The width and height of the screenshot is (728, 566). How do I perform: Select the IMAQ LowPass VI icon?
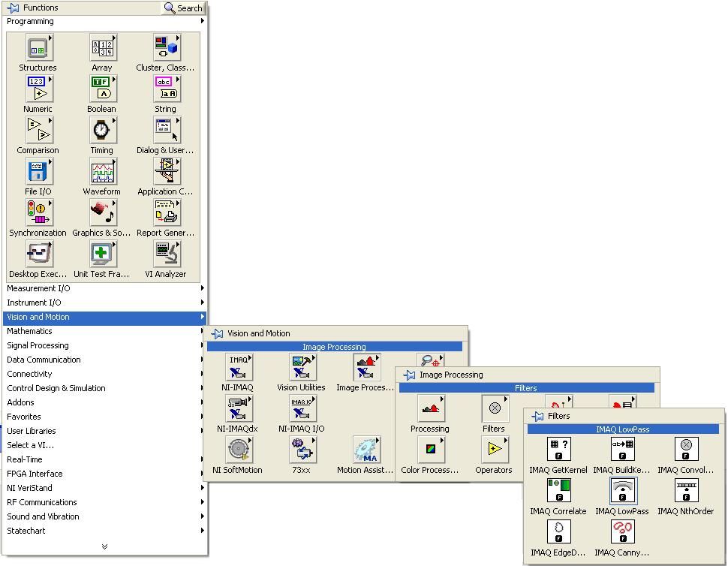[623, 491]
